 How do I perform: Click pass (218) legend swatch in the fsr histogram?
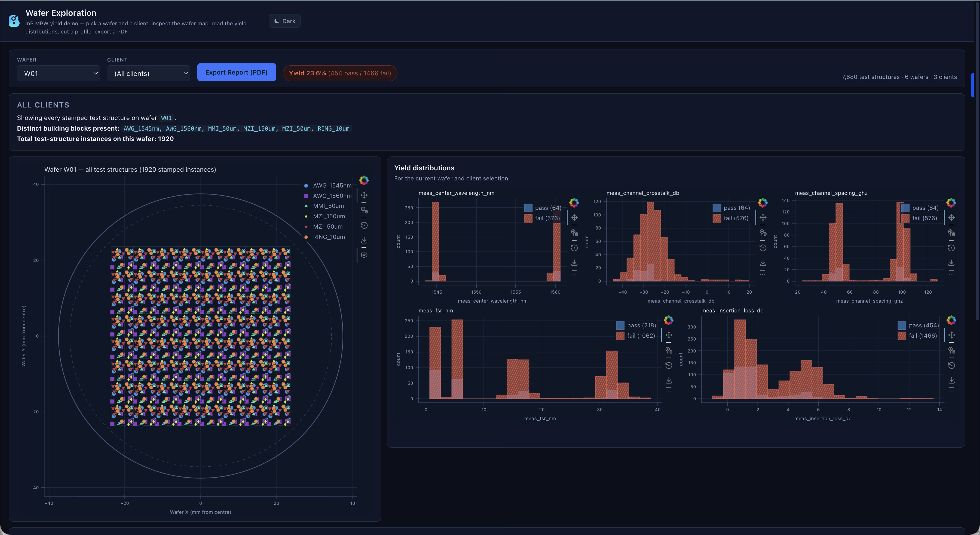click(620, 325)
